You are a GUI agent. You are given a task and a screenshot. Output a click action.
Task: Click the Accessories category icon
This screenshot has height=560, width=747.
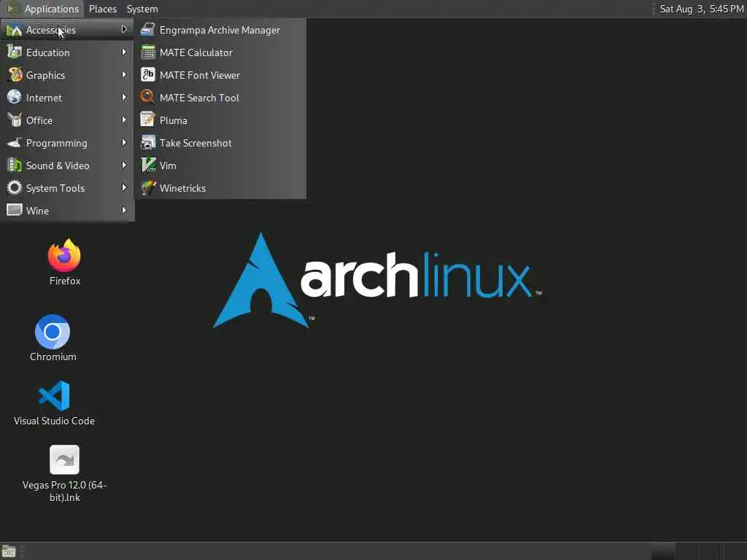click(x=15, y=29)
